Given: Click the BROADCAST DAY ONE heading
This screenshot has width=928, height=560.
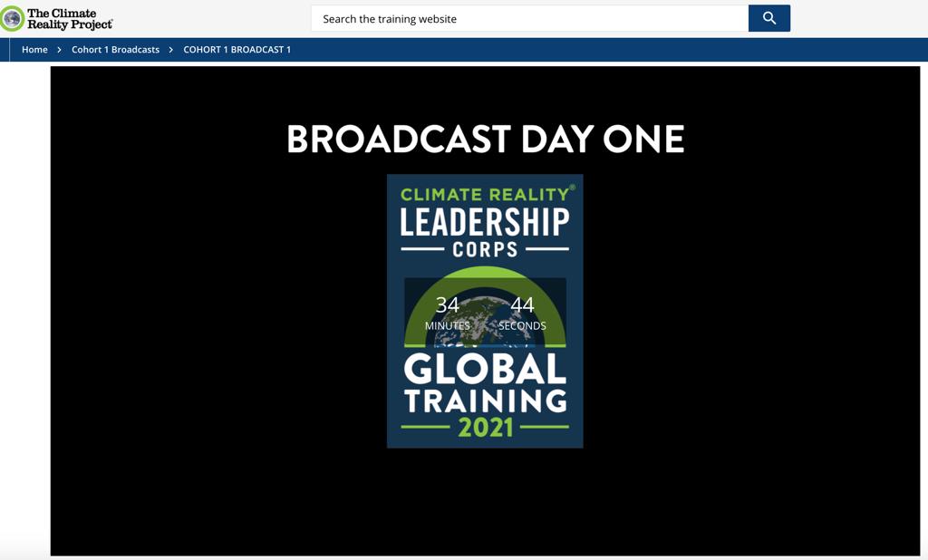Looking at the screenshot, I should (486, 140).
